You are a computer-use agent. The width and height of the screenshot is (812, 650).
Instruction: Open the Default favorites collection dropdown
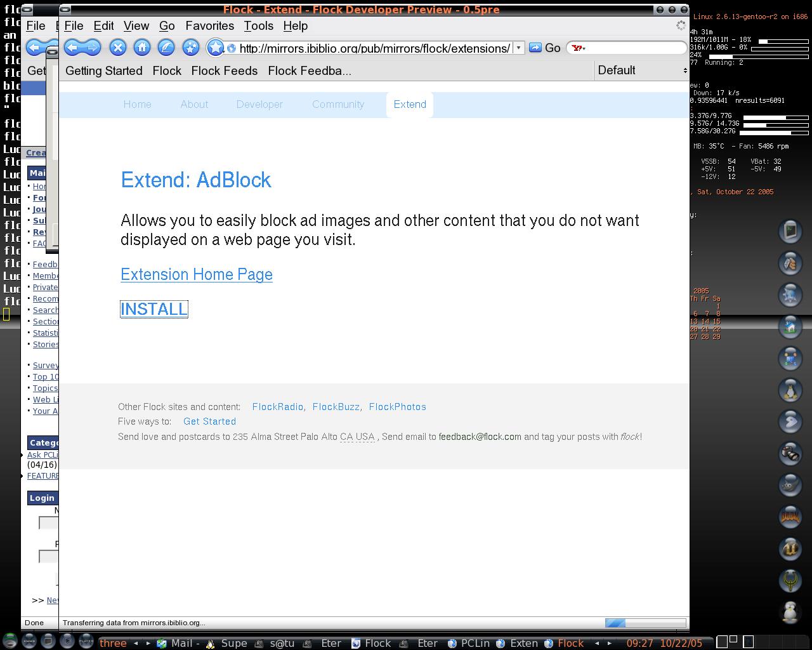(x=642, y=70)
